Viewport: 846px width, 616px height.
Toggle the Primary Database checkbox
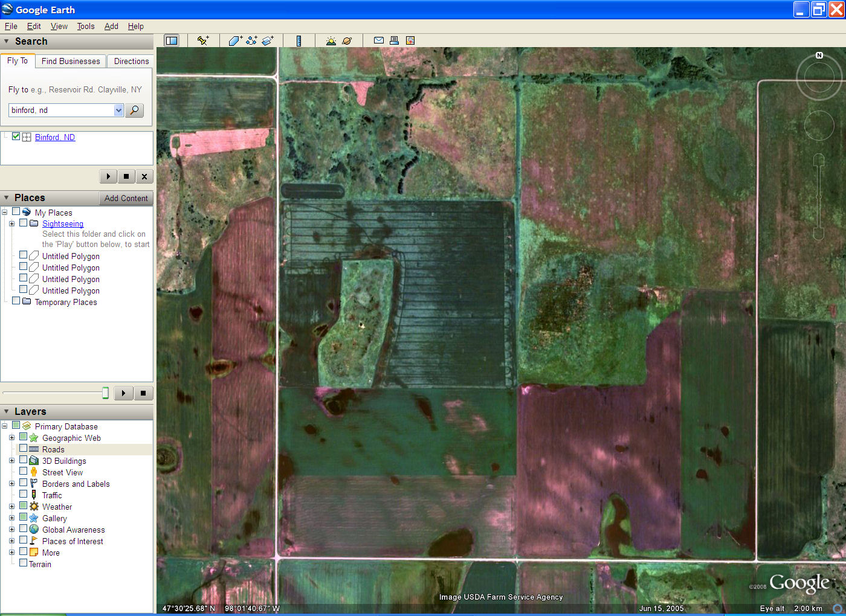pos(16,426)
